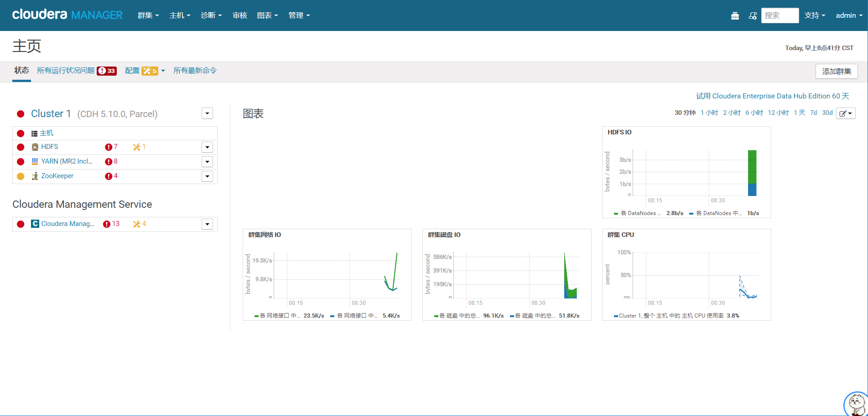Open the 支持 support menu

click(x=815, y=15)
